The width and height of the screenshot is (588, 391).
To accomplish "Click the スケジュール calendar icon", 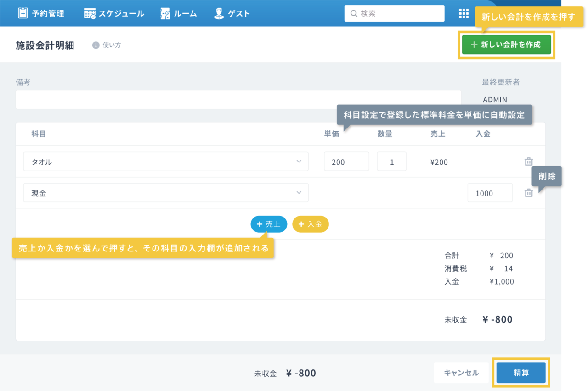I will click(90, 13).
